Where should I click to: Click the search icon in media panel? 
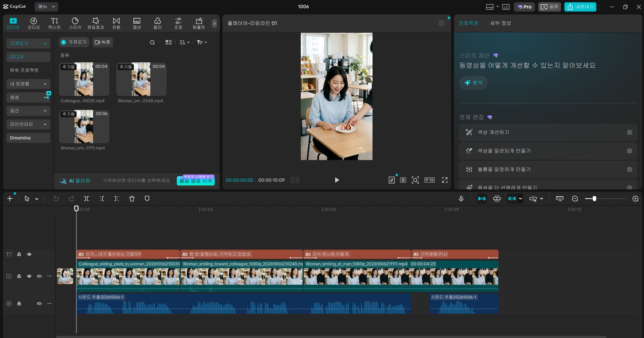152,42
